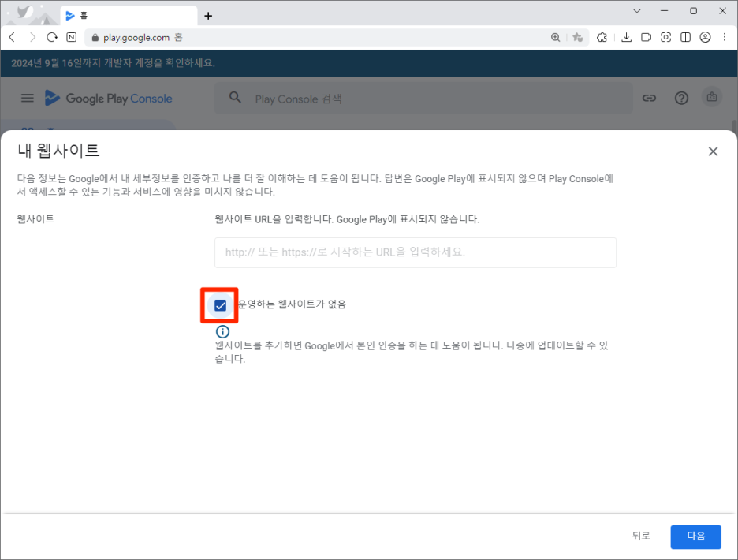The width and height of the screenshot is (738, 560).
Task: Open a new browser tab
Action: pos(208,16)
